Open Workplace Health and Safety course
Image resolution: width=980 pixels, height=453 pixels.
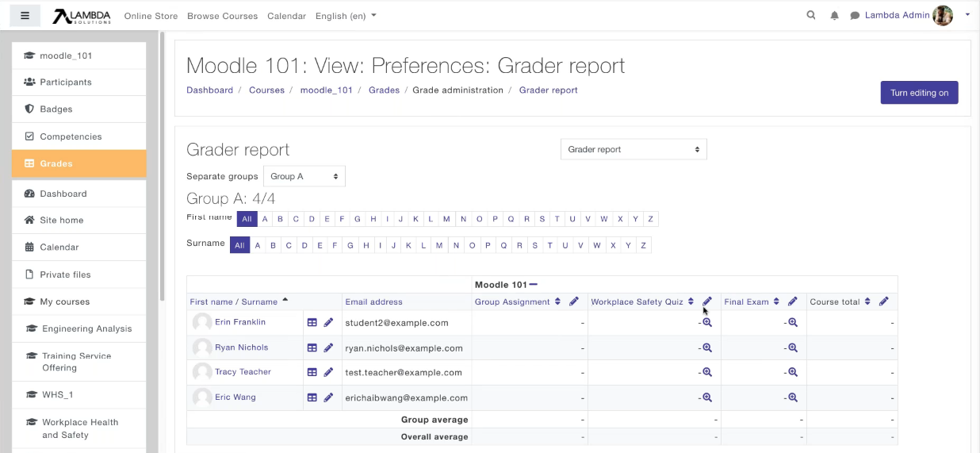[x=79, y=428]
